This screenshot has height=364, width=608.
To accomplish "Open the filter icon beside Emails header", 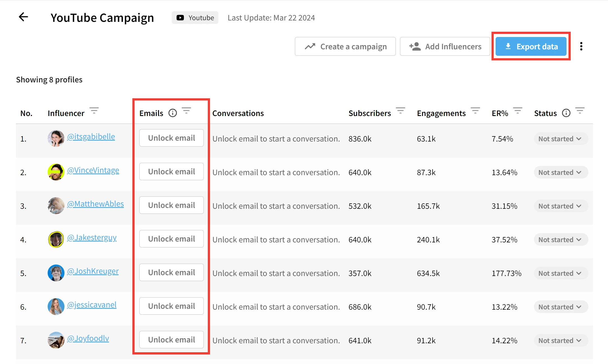I will 187,110.
